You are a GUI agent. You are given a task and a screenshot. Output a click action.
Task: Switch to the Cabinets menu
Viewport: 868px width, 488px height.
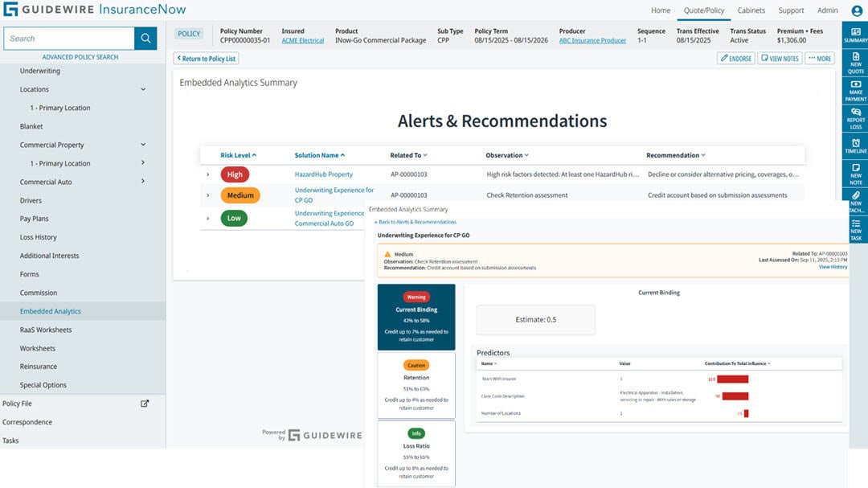(751, 10)
